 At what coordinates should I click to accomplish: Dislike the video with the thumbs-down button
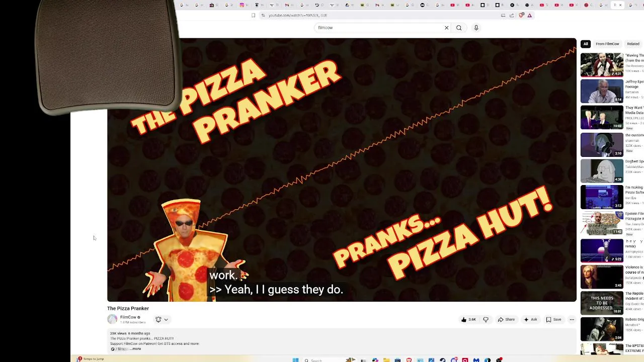[486, 320]
